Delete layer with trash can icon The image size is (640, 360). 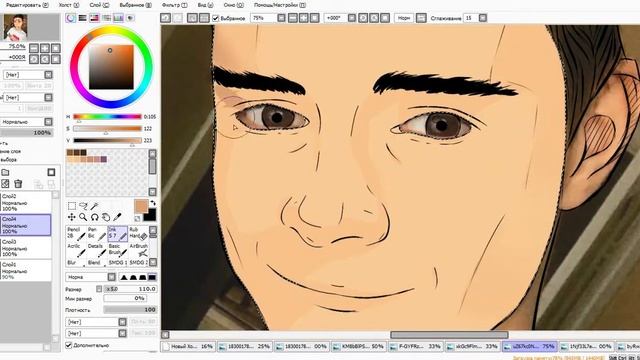point(18,184)
